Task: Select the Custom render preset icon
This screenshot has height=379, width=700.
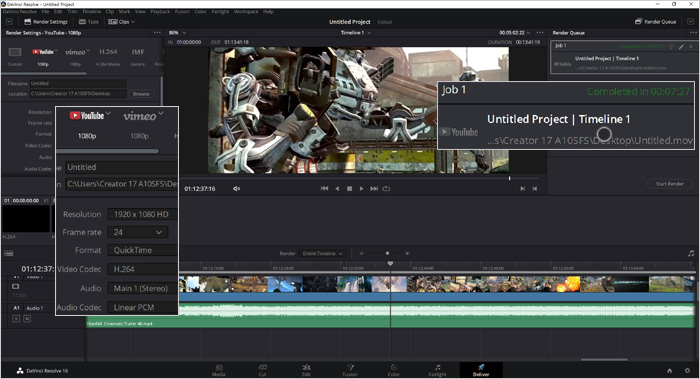Action: pyautogui.click(x=15, y=53)
